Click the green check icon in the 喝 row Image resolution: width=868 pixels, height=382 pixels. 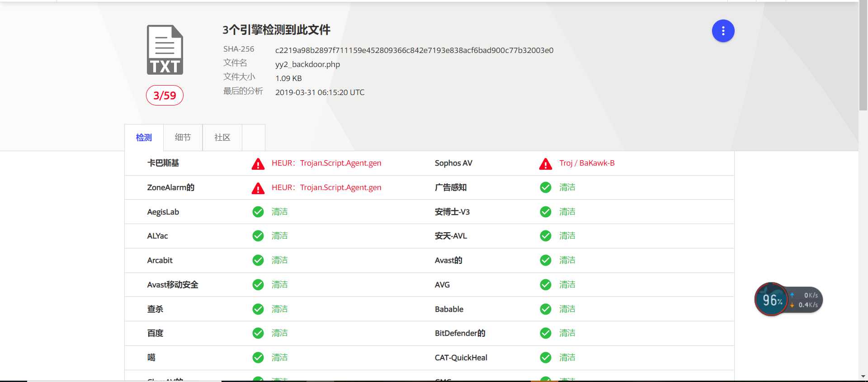click(x=258, y=358)
